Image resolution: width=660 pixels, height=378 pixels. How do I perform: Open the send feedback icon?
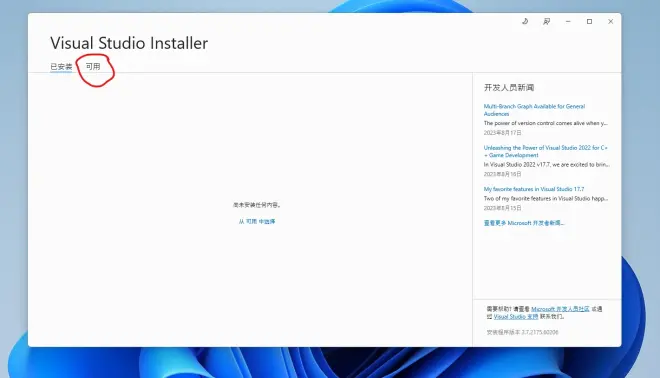tap(546, 21)
